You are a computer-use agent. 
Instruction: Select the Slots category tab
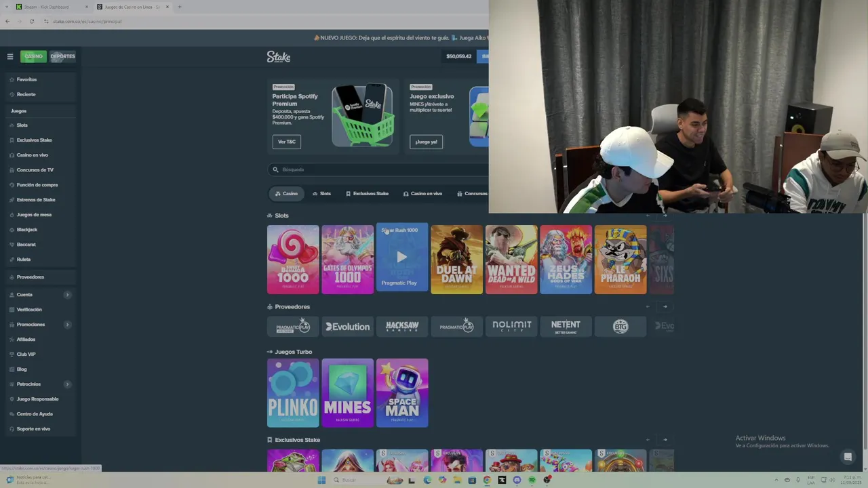pyautogui.click(x=322, y=194)
